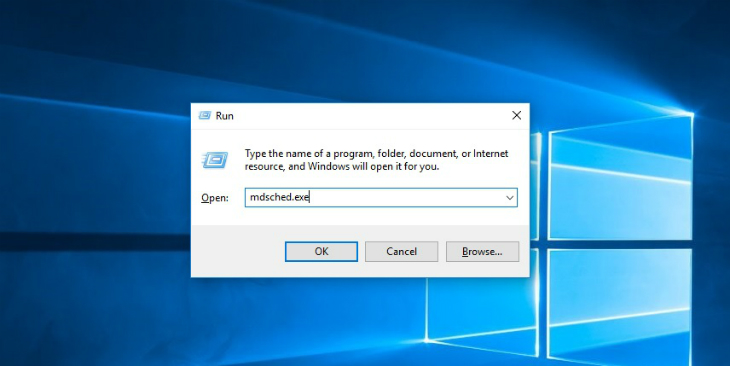
Task: Click the Run icon in title bar
Action: coord(205,115)
